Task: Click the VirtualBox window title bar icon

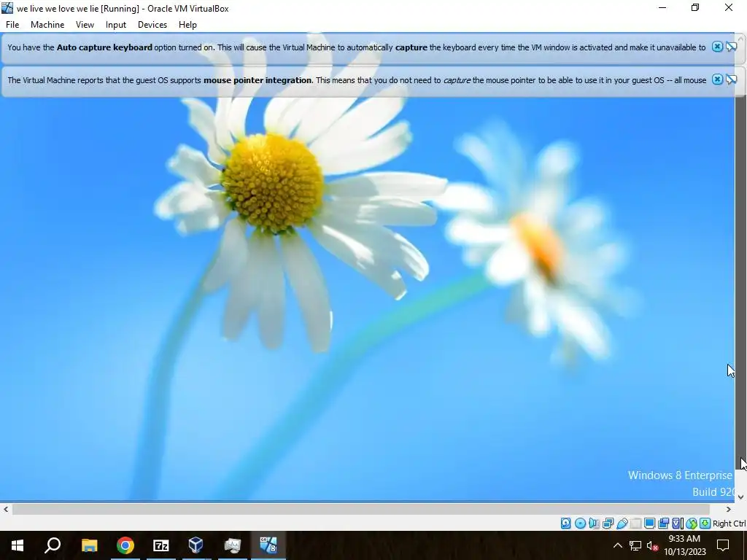Action: click(7, 8)
